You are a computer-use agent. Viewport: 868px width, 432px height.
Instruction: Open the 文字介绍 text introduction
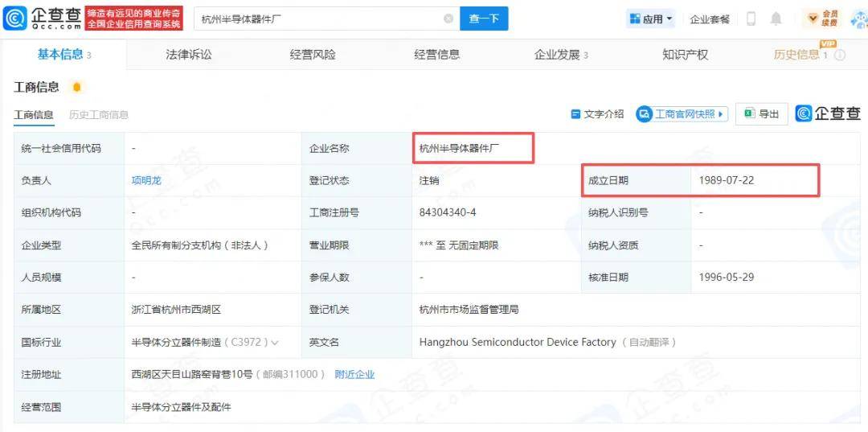pyautogui.click(x=597, y=114)
